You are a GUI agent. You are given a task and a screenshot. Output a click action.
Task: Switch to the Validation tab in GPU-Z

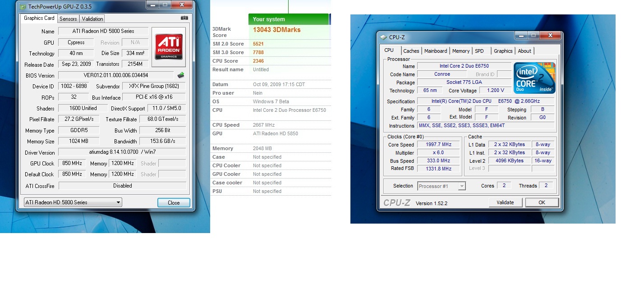pos(92,18)
